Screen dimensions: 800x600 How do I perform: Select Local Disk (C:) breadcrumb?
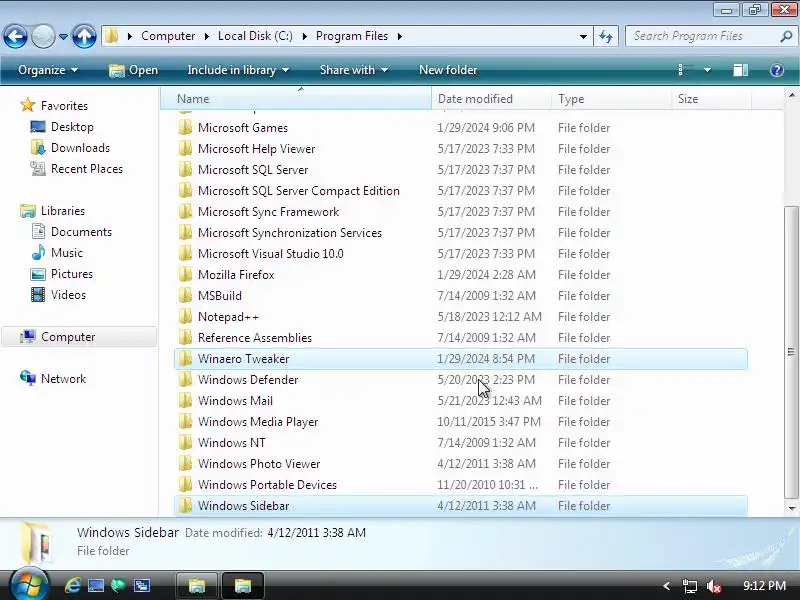255,36
